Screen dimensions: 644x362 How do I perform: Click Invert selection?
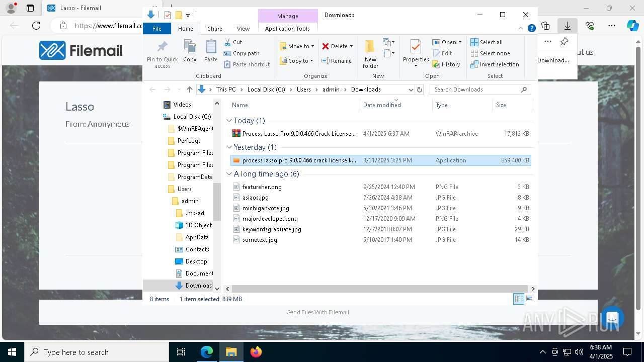tap(495, 64)
